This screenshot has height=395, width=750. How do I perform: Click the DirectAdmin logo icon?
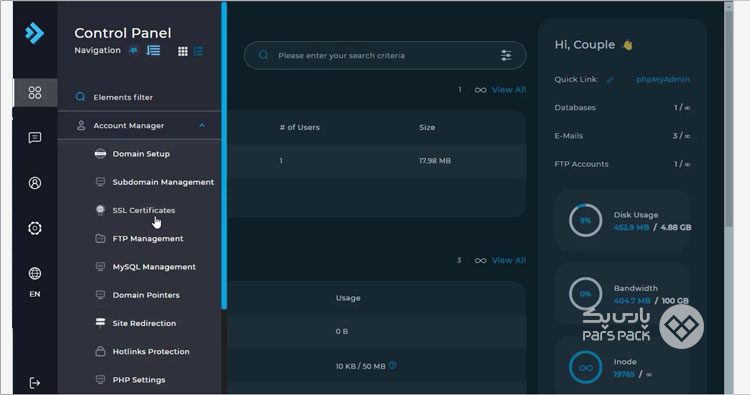(34, 33)
